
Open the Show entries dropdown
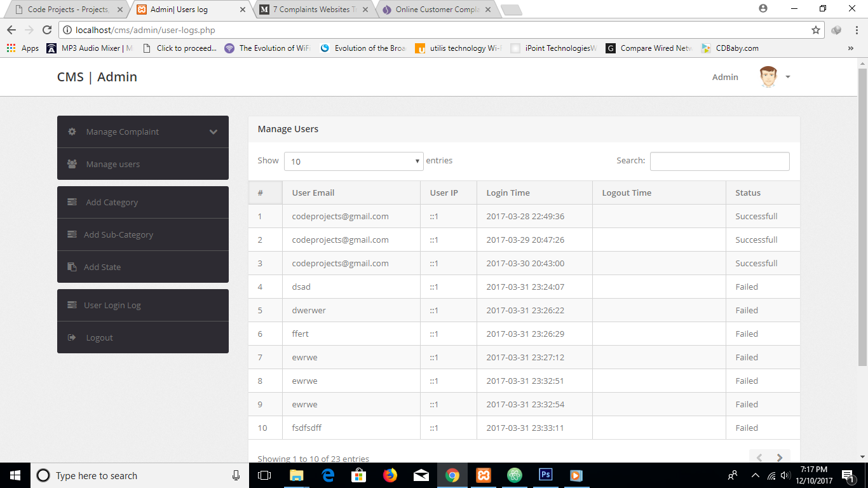353,161
